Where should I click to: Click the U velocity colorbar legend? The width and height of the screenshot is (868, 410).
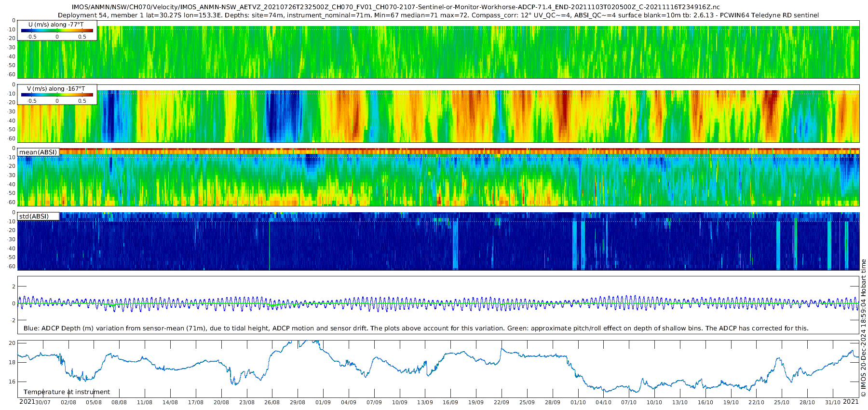57,30
